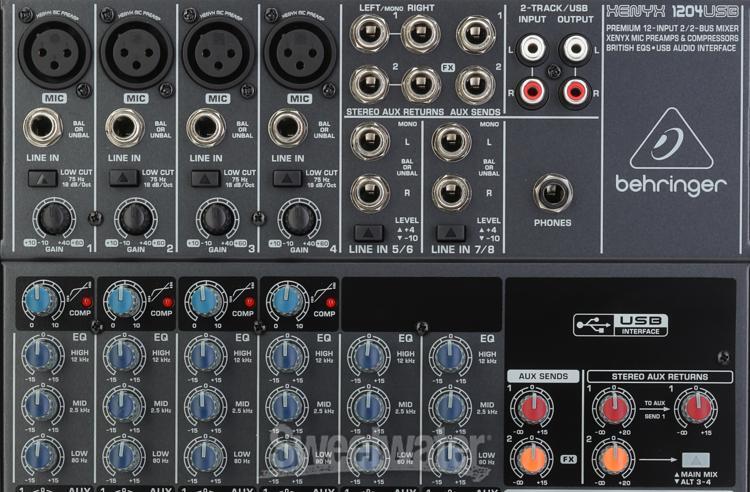
Task: Click the 2-Track Input L white RCA jack
Action: [x=532, y=48]
